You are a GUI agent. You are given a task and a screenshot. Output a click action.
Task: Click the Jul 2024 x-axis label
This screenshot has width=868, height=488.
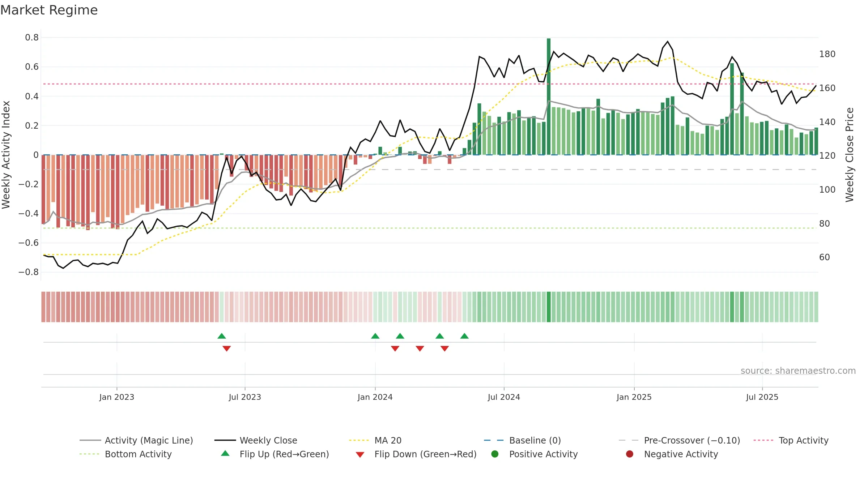504,397
